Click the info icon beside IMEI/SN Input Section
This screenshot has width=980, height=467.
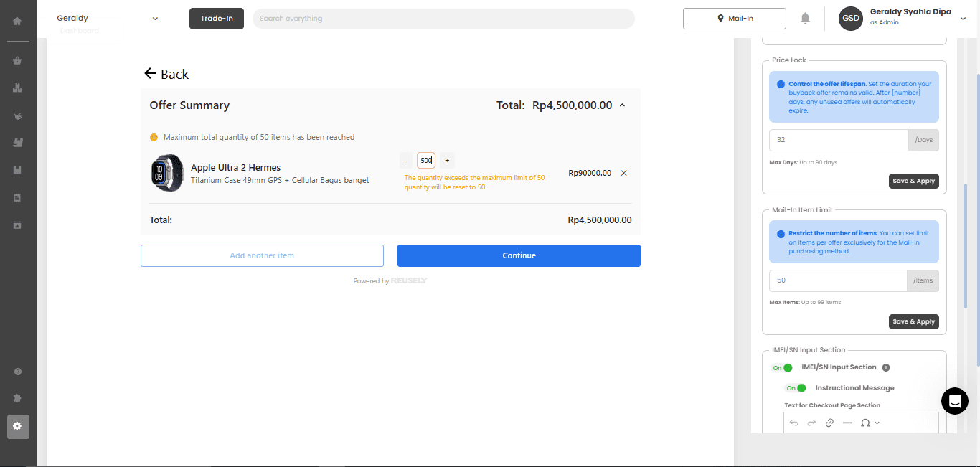886,367
